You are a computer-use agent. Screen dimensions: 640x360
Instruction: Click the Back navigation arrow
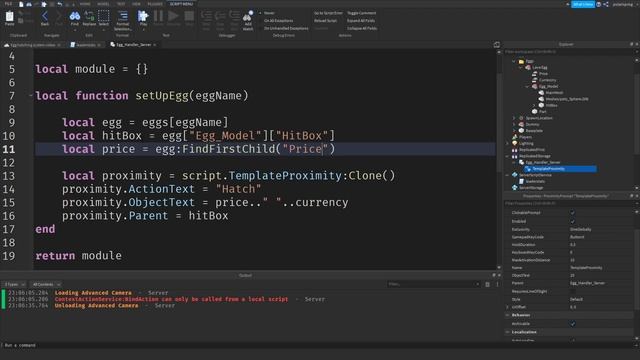pyautogui.click(x=45, y=17)
